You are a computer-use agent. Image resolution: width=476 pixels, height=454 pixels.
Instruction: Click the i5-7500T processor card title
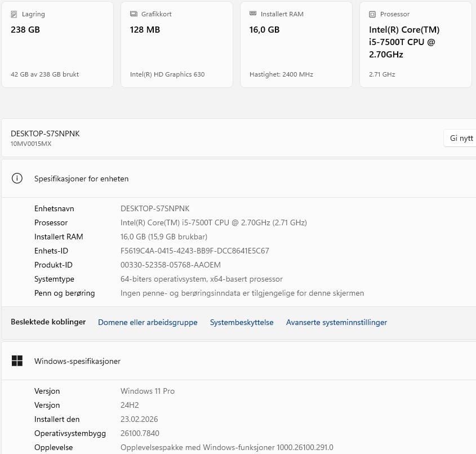(404, 42)
